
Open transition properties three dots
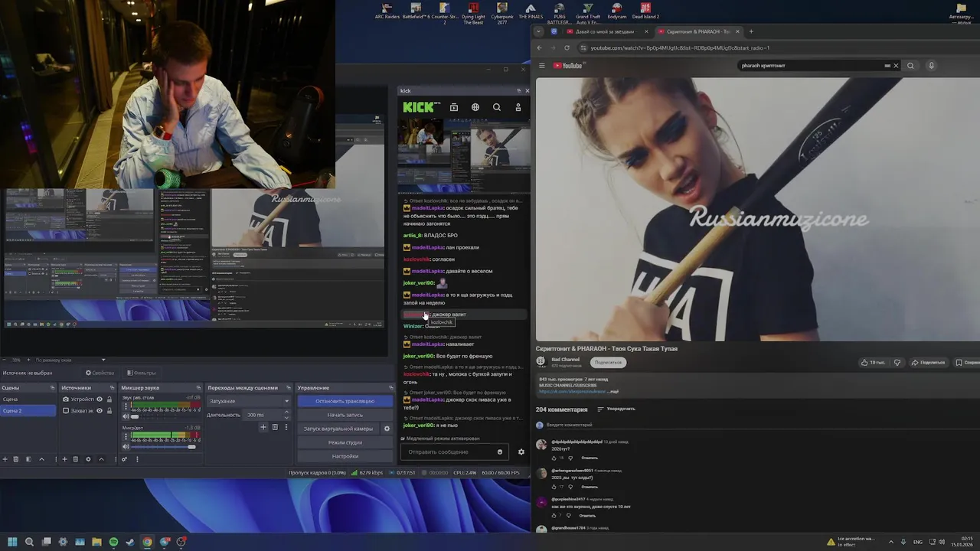286,427
